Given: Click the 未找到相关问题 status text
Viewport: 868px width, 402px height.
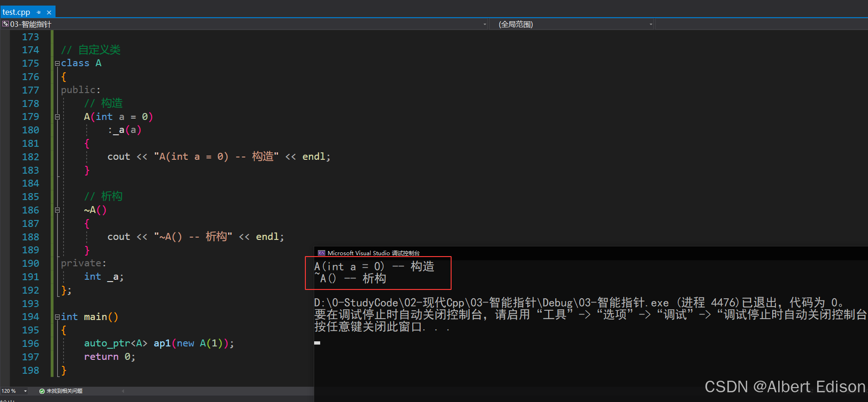Looking at the screenshot, I should pos(64,391).
